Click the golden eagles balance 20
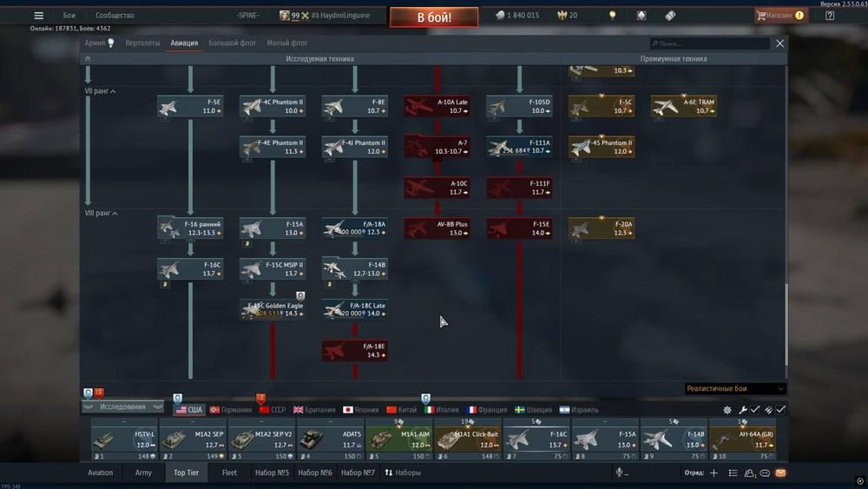 click(x=568, y=16)
